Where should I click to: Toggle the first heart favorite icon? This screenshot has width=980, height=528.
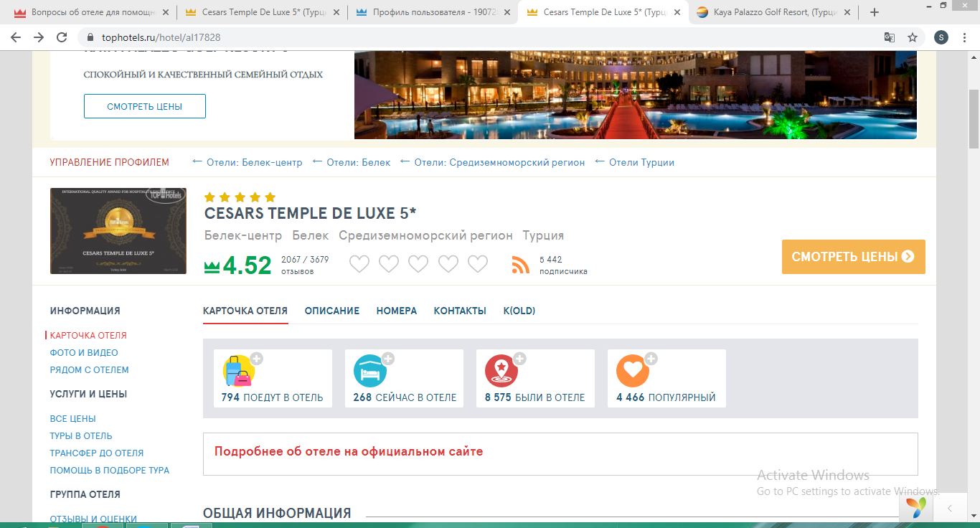[x=359, y=264]
